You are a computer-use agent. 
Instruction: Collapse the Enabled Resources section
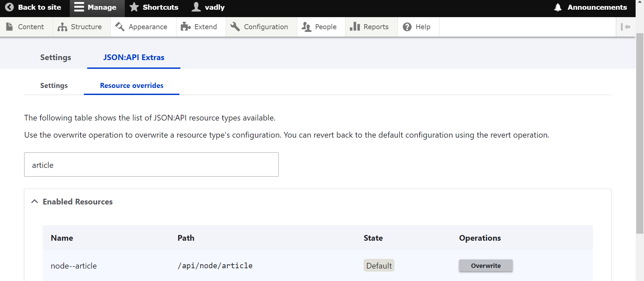[x=35, y=201]
